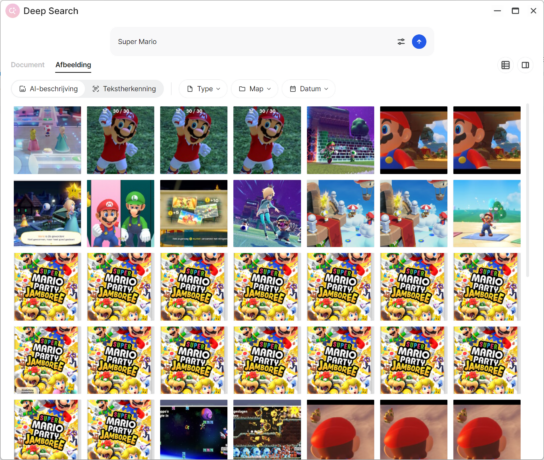Open the Datum date dropdown

pyautogui.click(x=308, y=89)
